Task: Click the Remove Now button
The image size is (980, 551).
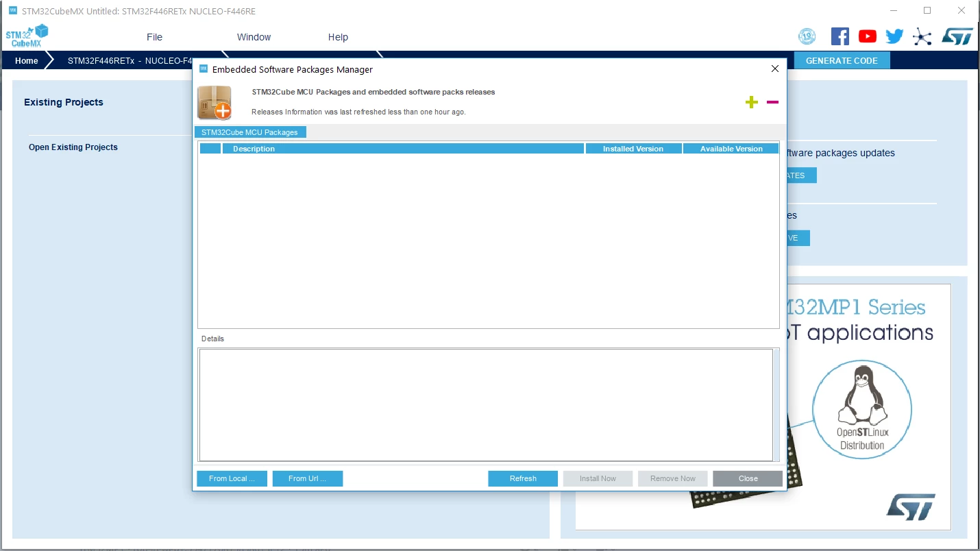Action: click(673, 478)
